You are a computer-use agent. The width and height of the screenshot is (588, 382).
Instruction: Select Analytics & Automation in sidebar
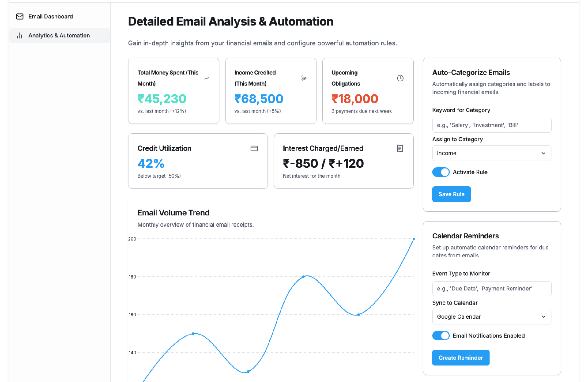click(59, 36)
